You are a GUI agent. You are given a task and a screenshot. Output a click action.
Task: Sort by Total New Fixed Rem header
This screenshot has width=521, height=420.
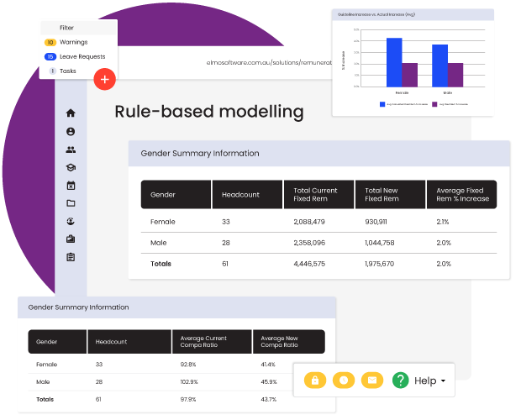point(390,195)
